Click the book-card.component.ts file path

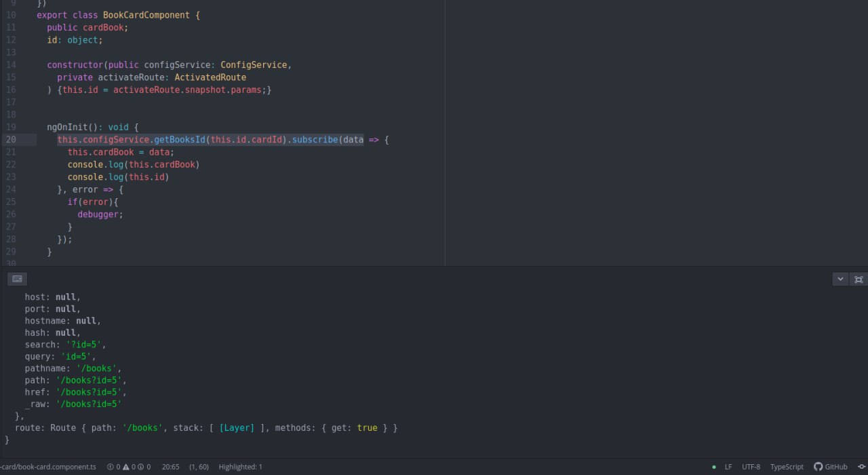48,467
